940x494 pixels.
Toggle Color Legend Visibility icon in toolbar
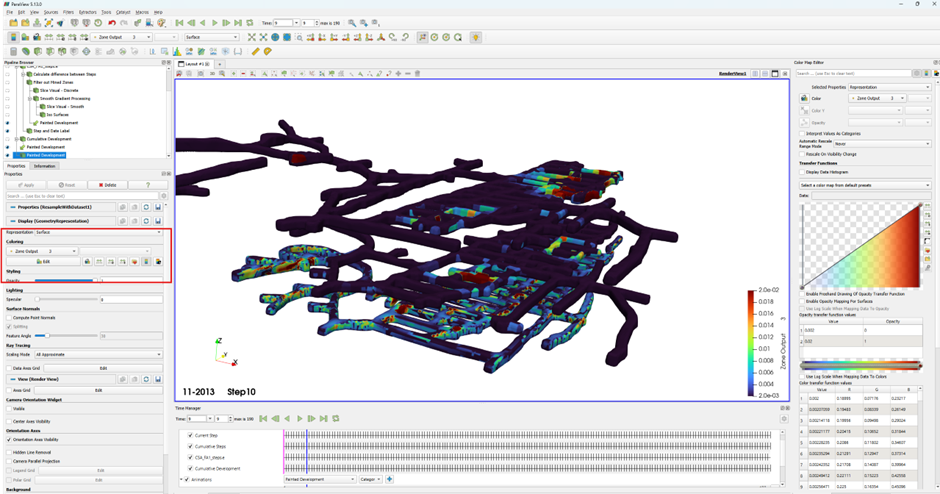[13, 37]
